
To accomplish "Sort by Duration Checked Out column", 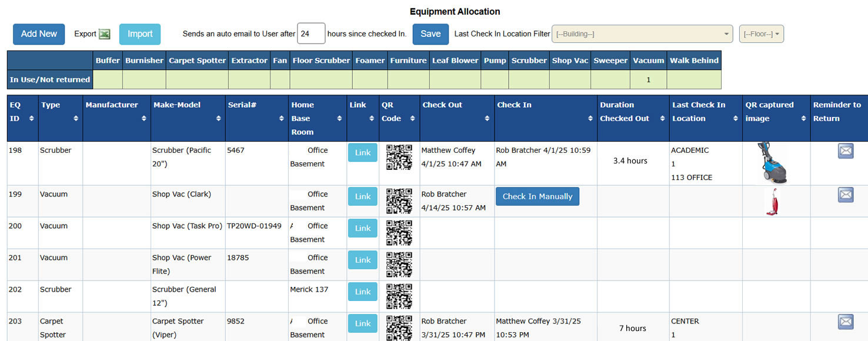I will [x=633, y=112].
